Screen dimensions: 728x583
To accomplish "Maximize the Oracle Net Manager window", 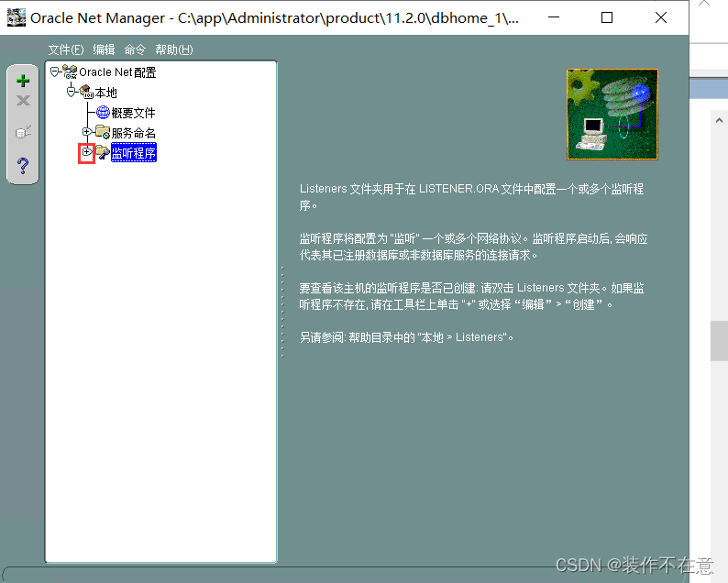I will click(x=607, y=17).
